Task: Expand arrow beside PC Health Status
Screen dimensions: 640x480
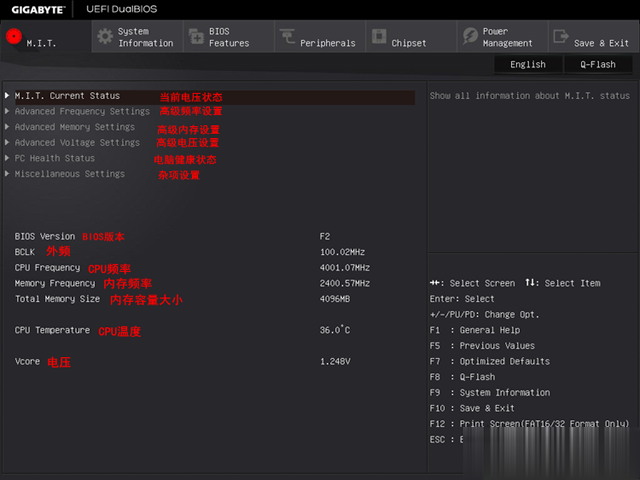Action: (x=7, y=158)
